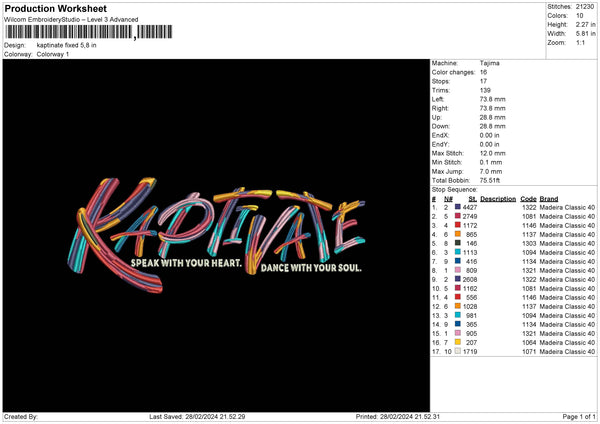Viewport: 600px width, 424px height.
Task: Select design name 'kaptinate fixed 5,8 in'
Action: click(x=67, y=45)
